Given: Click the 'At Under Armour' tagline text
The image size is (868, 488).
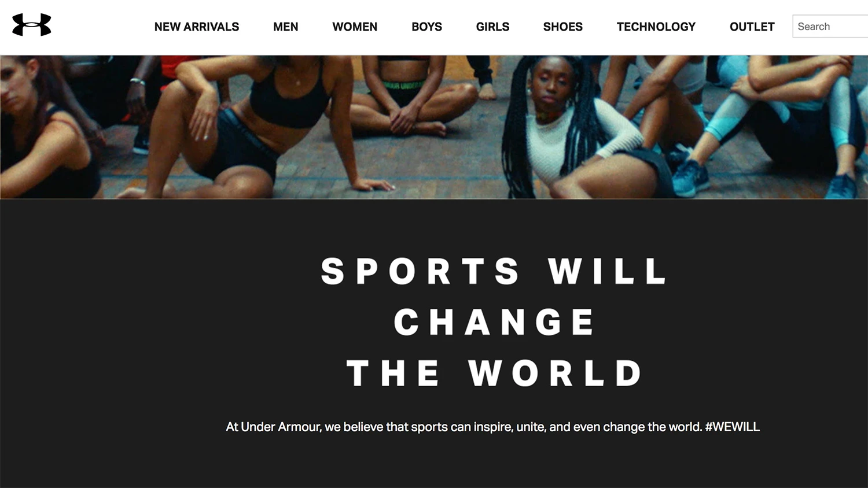Looking at the screenshot, I should point(493,427).
